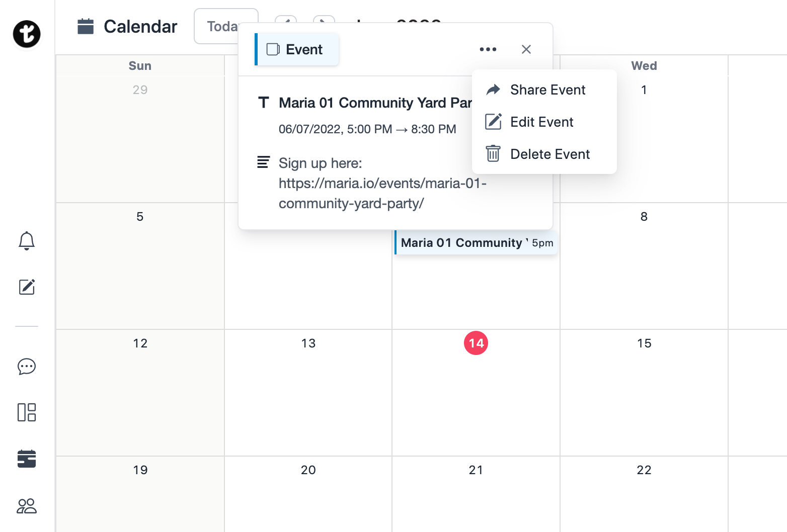Open the chat bubble icon in sidebar
The image size is (787, 532).
click(x=27, y=367)
